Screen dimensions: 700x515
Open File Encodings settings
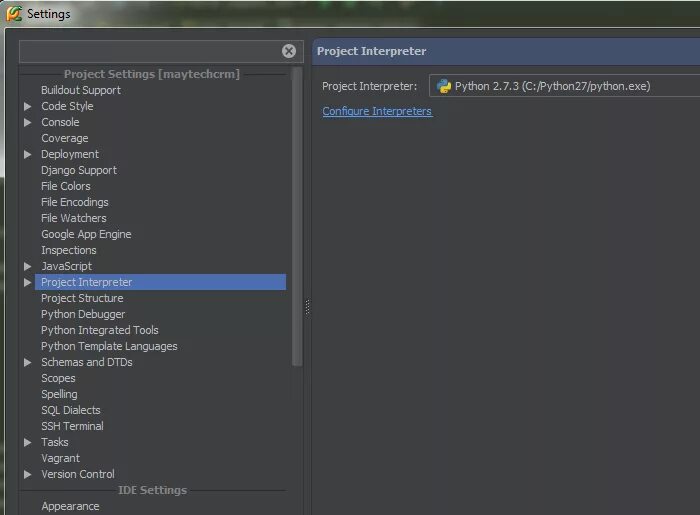point(75,202)
